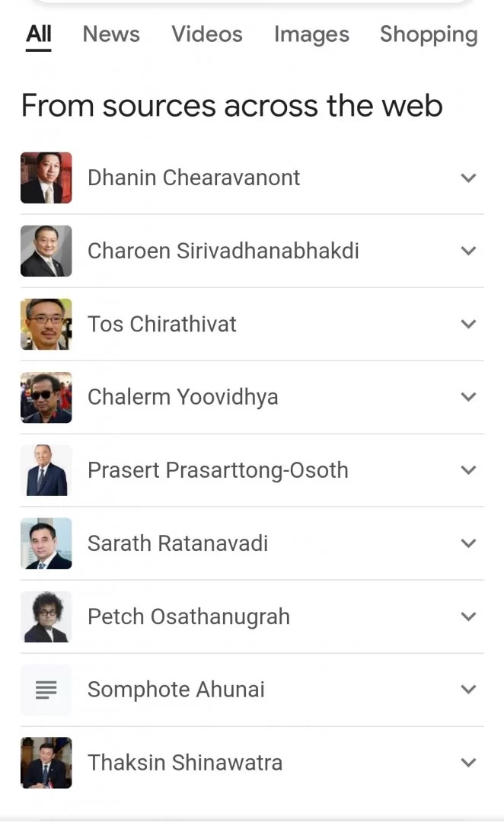Viewport: 504px width, 823px height.
Task: Tap Petch Osathanugrah's portrait thumbnail
Action: 46,616
